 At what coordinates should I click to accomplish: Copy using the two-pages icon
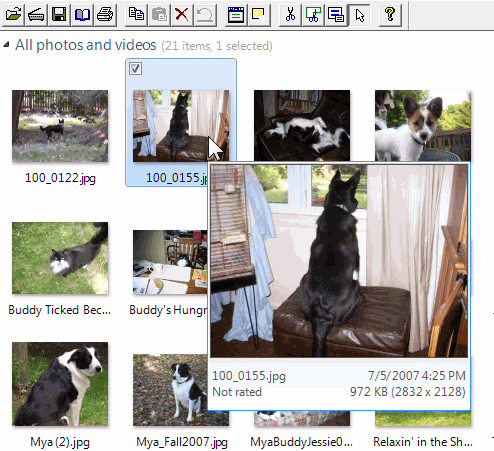136,15
